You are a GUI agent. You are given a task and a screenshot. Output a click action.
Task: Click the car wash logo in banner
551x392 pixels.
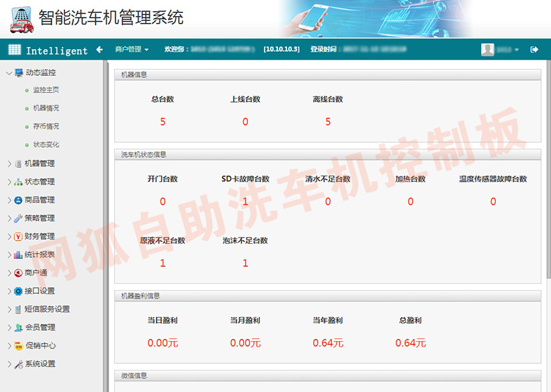(x=22, y=18)
